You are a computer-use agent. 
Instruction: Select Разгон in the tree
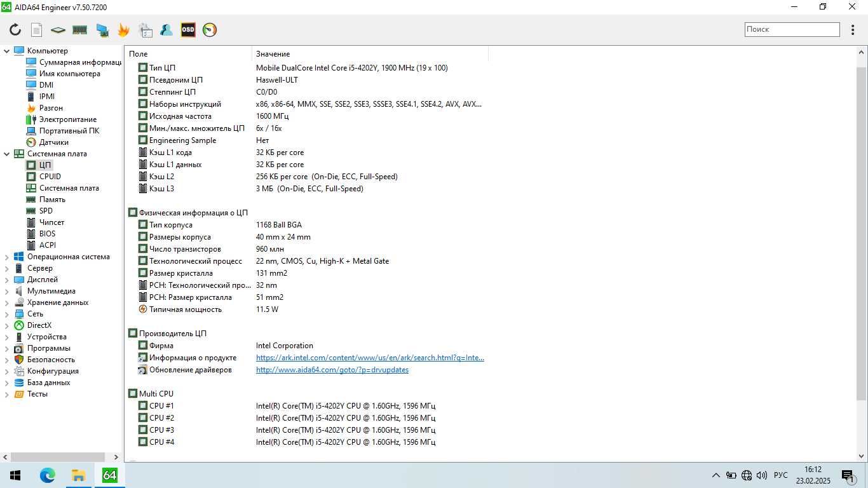pos(44,108)
